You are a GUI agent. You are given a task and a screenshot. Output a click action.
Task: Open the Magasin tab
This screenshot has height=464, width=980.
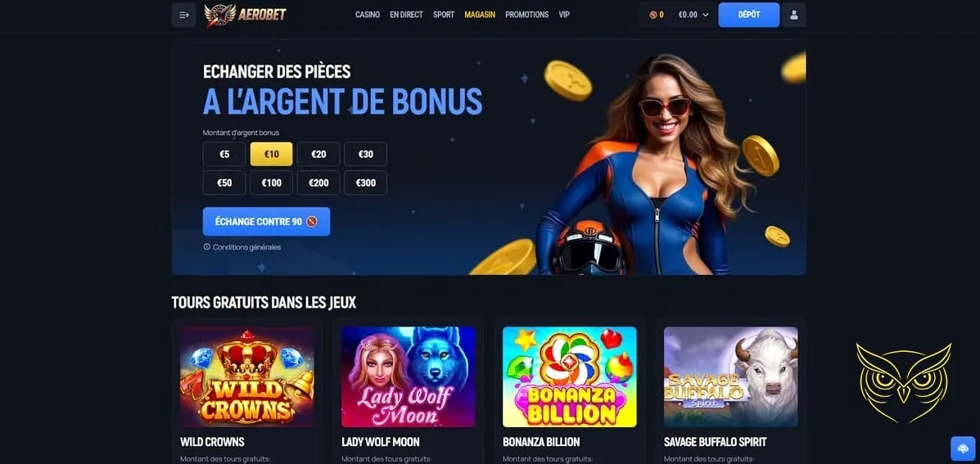[480, 15]
